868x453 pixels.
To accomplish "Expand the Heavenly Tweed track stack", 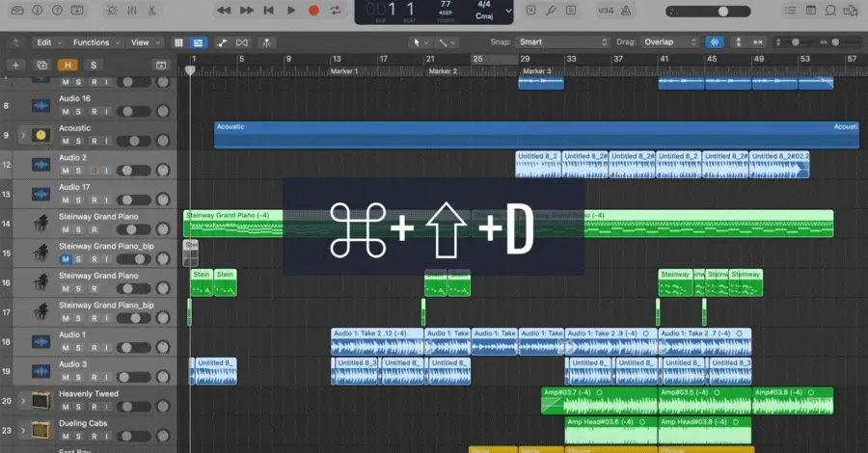I will tap(23, 400).
